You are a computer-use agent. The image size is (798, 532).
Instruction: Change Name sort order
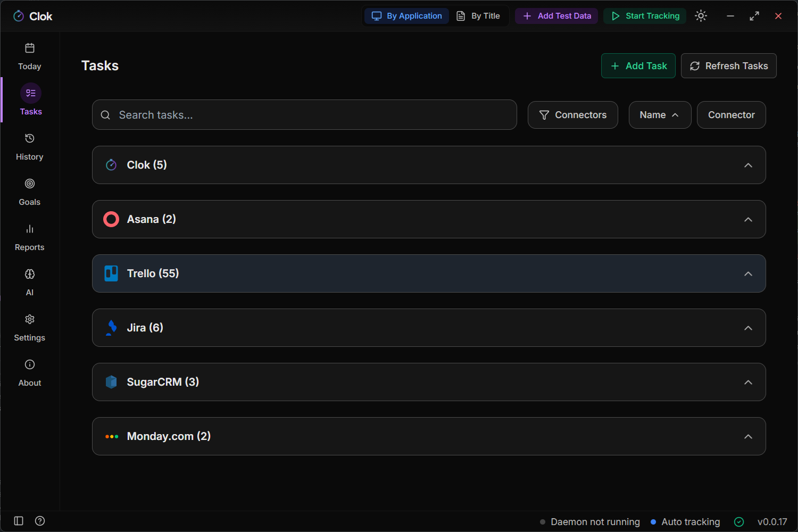pos(660,115)
